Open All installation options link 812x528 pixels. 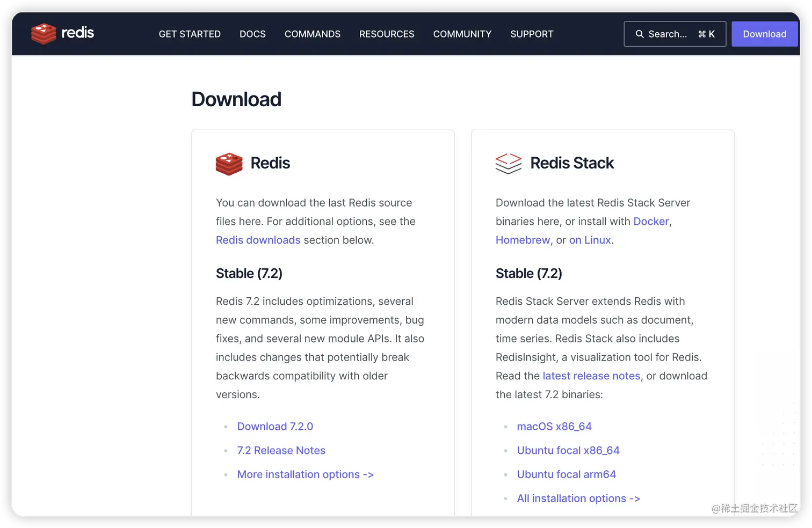pyautogui.click(x=578, y=498)
